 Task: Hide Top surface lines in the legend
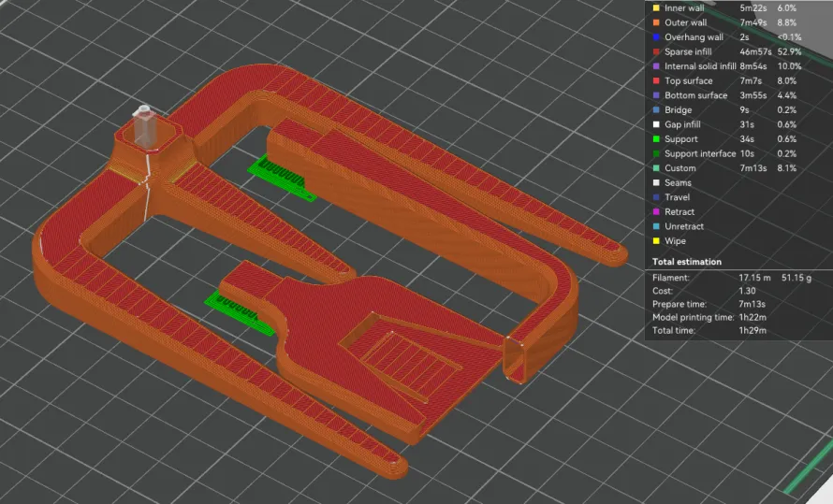click(688, 81)
